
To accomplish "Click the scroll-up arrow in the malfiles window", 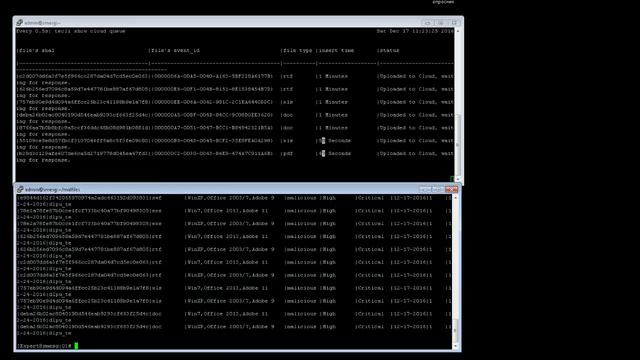I will pyautogui.click(x=456, y=198).
